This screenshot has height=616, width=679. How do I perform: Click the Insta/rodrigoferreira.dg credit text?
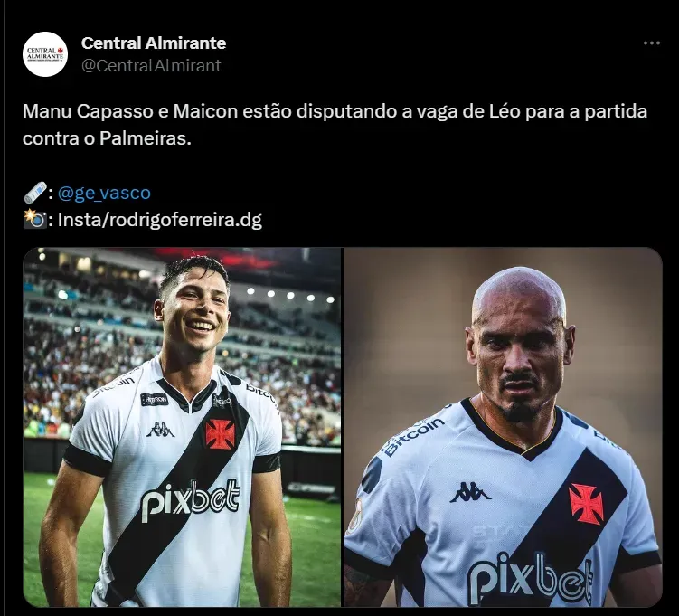pyautogui.click(x=160, y=220)
